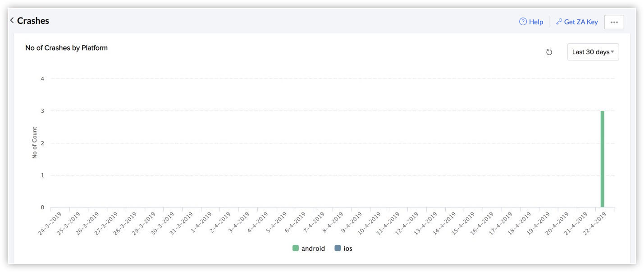Click the 24-3-2019 date axis label
The image size is (644, 272).
point(50,224)
